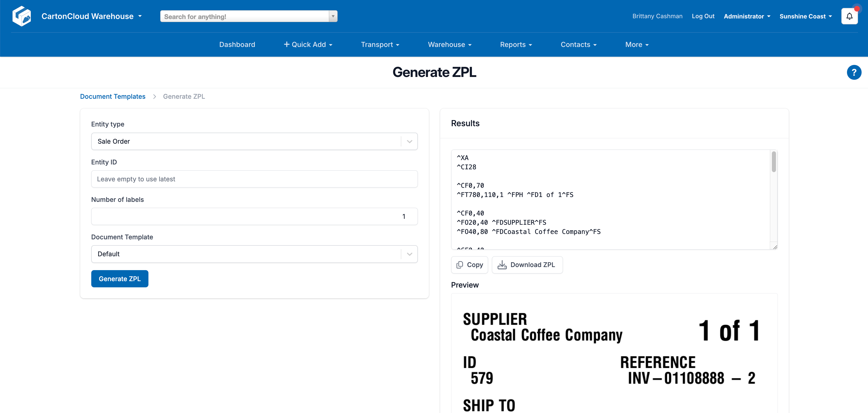Click the CartonCloud cube logo icon

coord(22,16)
